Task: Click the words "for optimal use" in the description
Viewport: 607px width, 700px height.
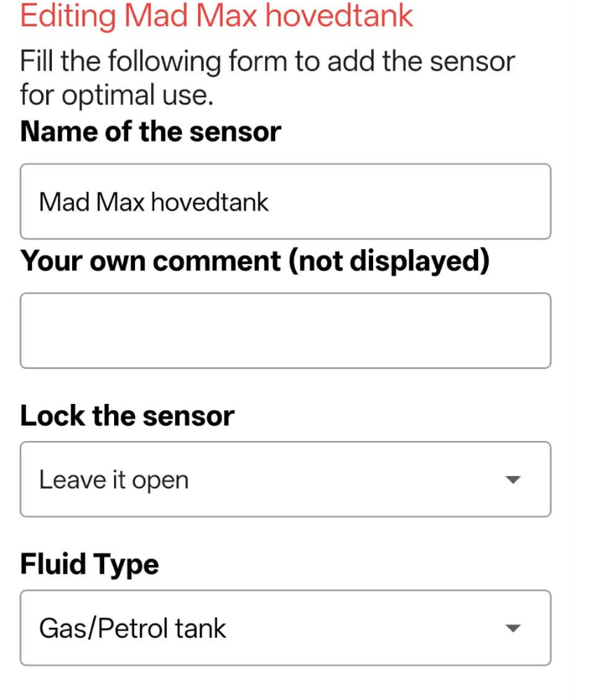Action: coord(116,94)
